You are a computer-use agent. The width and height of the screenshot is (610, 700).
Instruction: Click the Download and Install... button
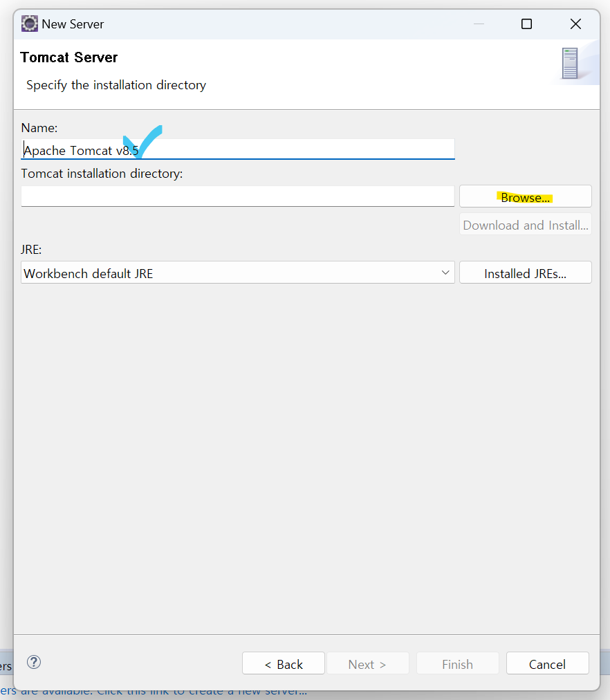[525, 225]
